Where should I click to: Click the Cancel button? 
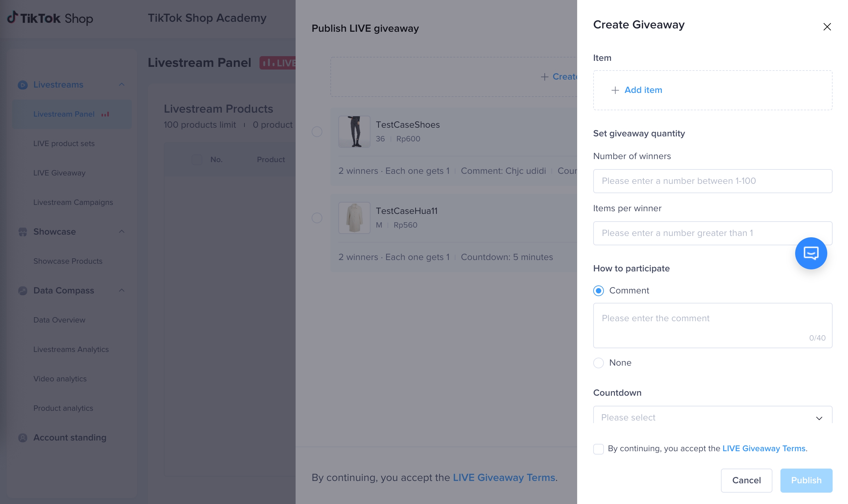[746, 480]
